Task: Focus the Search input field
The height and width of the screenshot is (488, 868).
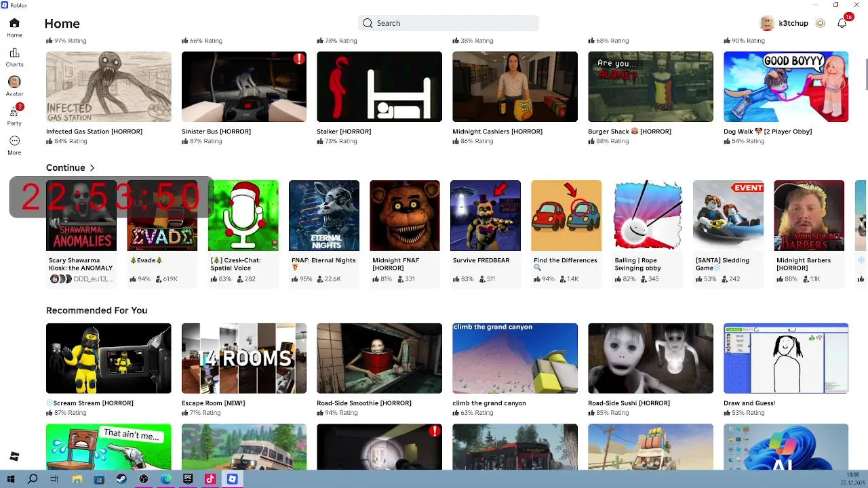Action: 448,23
